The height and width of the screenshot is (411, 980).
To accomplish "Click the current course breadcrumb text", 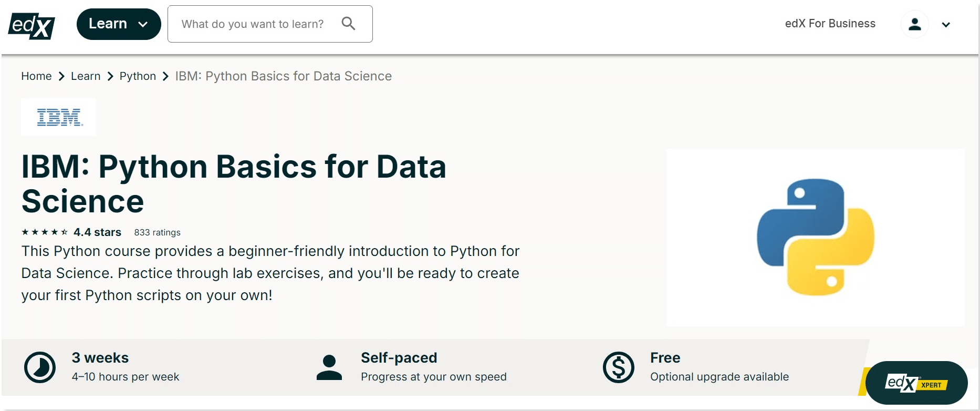I will (x=284, y=76).
